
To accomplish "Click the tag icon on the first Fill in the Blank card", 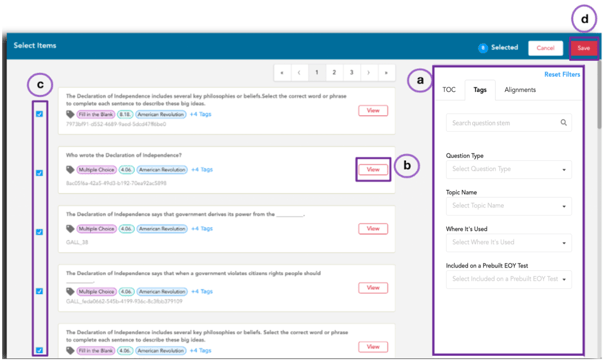I will coord(70,114).
